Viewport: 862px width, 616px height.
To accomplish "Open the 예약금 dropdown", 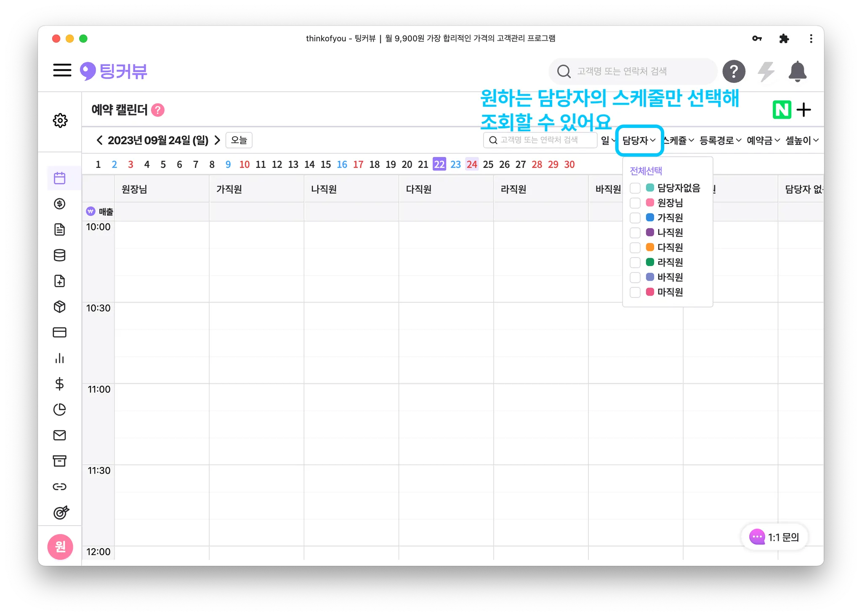I will pyautogui.click(x=763, y=141).
